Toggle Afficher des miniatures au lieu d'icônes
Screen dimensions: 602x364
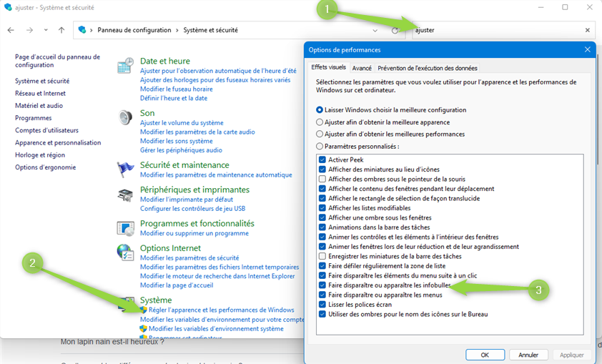coord(322,169)
